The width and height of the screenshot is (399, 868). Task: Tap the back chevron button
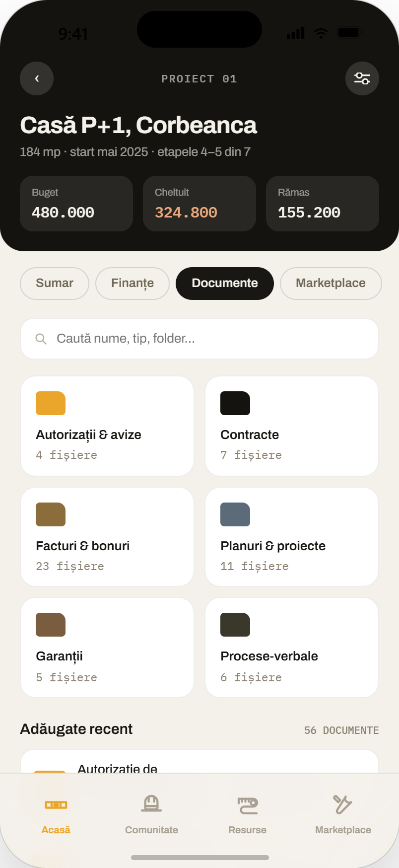[x=37, y=78]
